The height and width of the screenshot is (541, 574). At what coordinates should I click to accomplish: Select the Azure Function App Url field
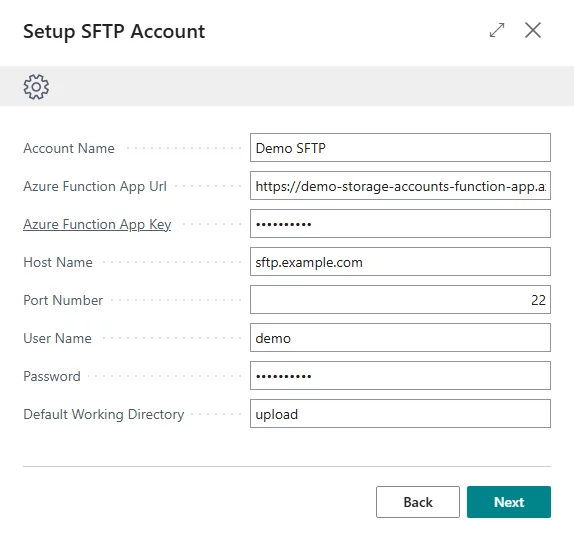point(400,186)
